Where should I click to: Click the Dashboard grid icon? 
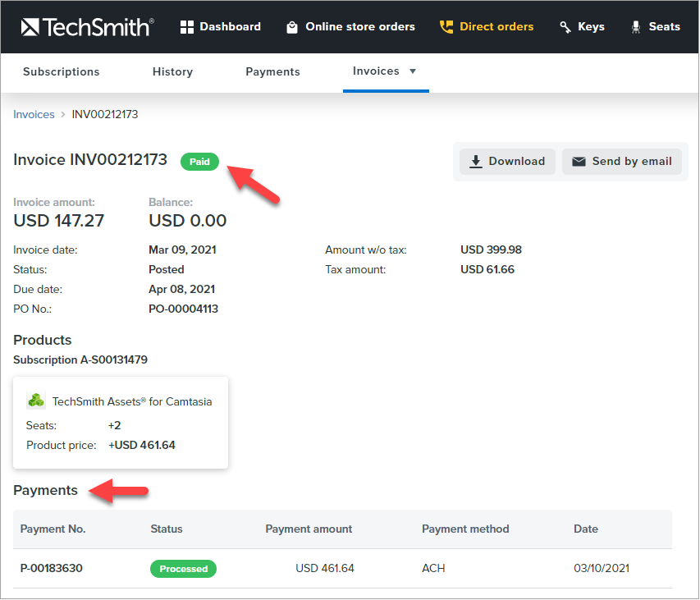(186, 27)
